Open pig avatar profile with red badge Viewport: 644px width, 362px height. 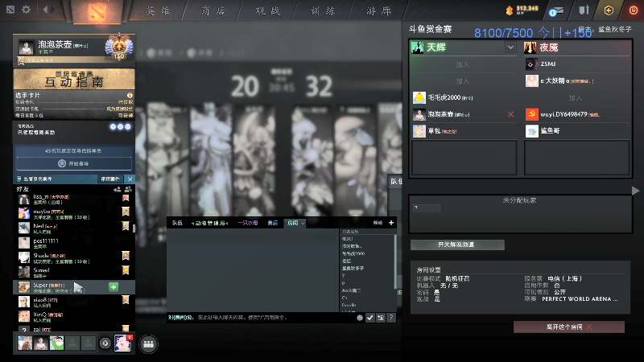coord(122,343)
